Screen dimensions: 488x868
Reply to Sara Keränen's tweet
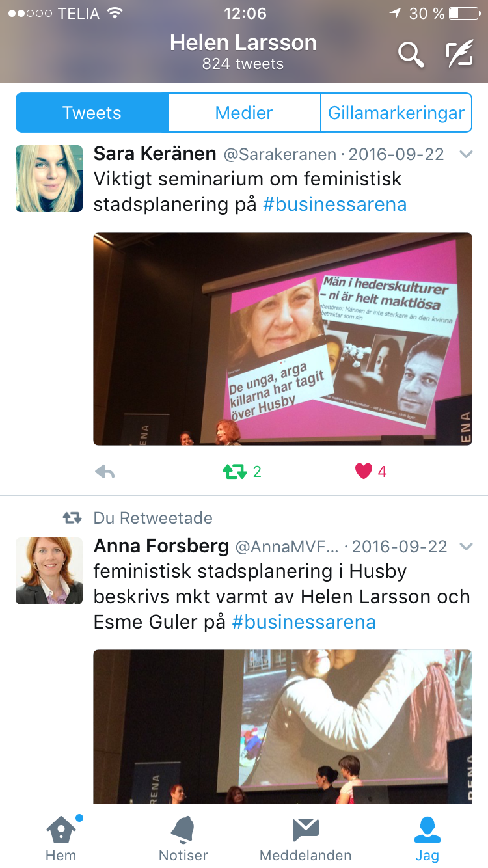[x=105, y=472]
